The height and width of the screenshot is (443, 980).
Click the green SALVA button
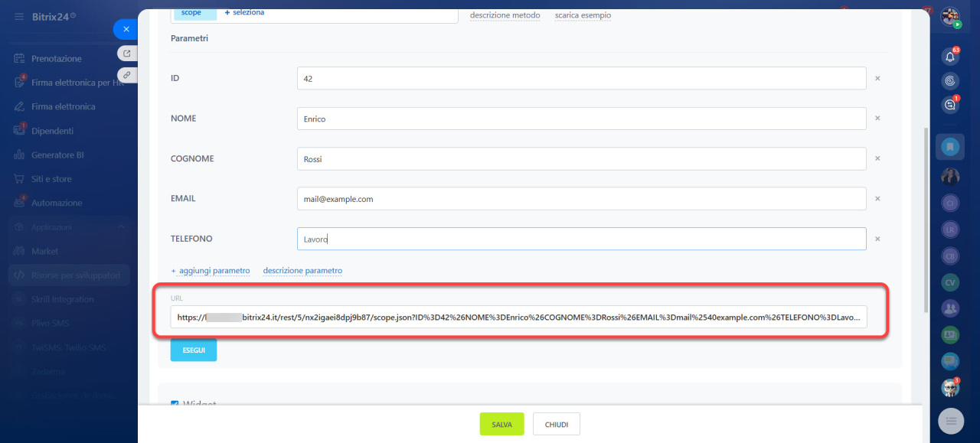point(501,424)
